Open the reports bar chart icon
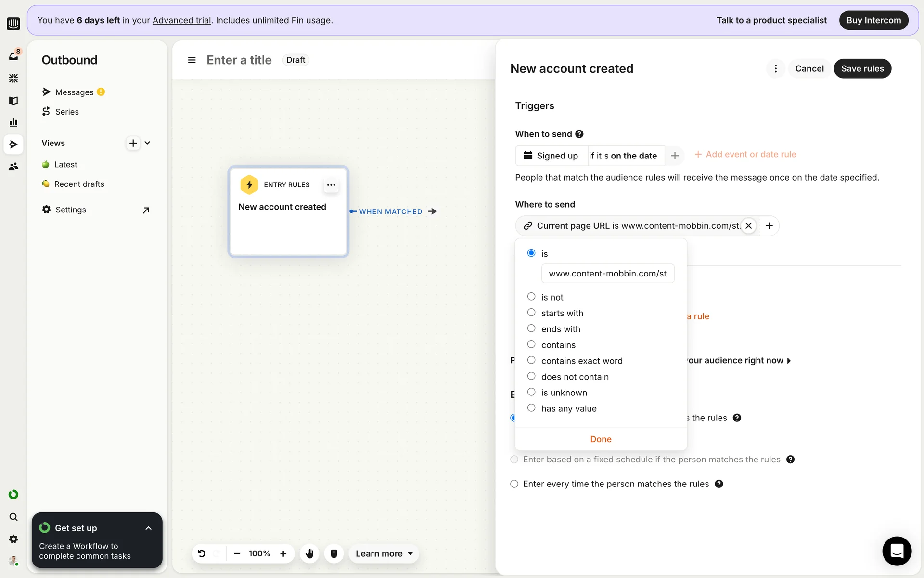The height and width of the screenshot is (578, 924). (13, 122)
